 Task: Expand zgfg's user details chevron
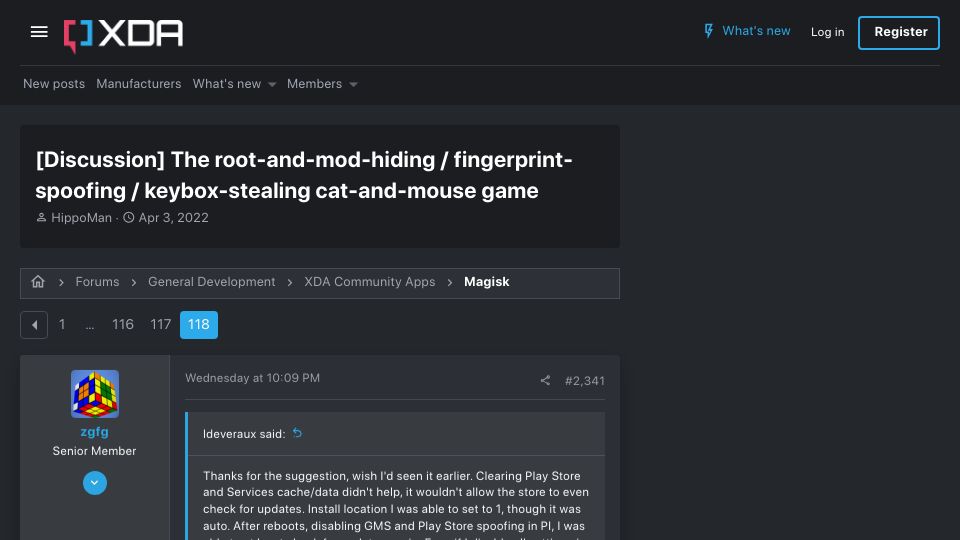(95, 483)
